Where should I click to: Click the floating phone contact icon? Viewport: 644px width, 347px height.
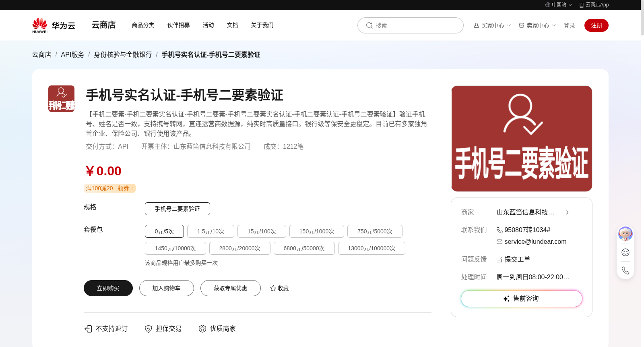[x=625, y=270]
